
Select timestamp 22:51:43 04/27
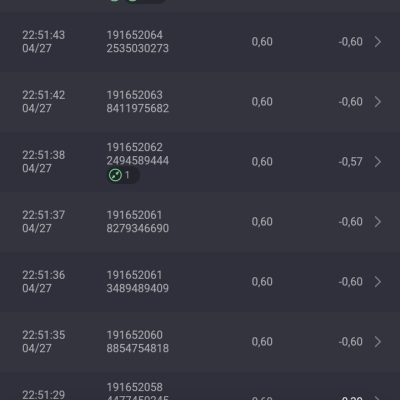[44, 42]
